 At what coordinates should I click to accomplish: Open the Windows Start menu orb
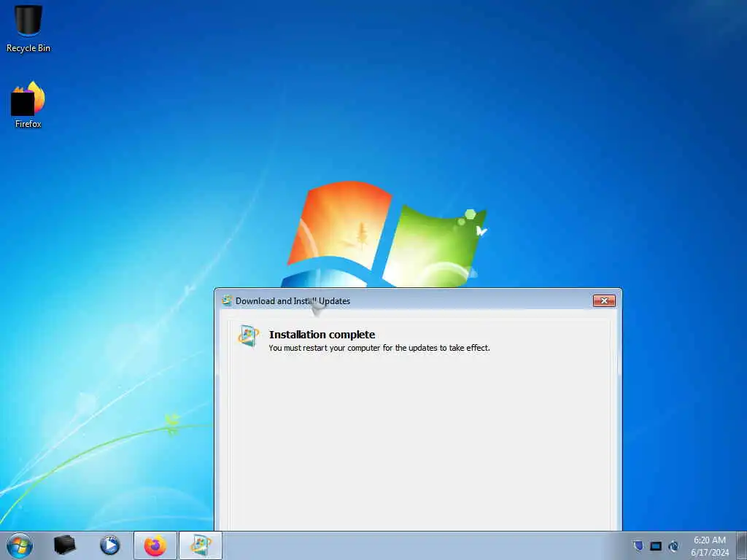point(20,545)
